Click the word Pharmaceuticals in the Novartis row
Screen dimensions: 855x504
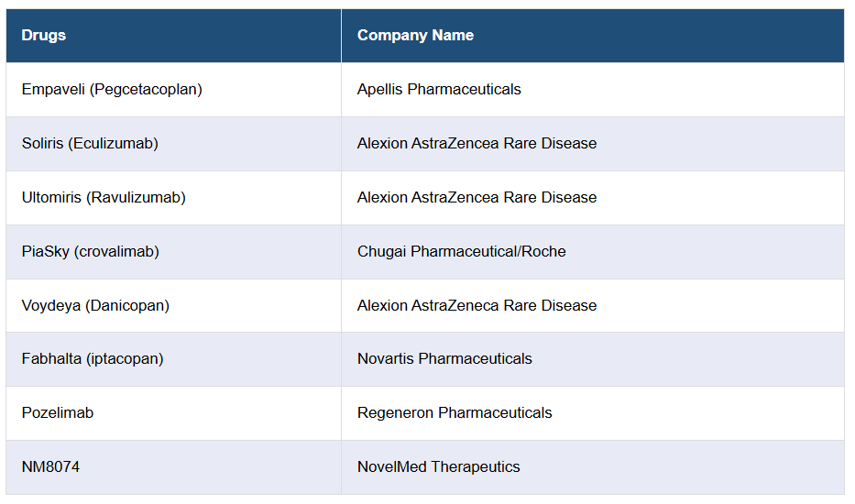click(475, 359)
